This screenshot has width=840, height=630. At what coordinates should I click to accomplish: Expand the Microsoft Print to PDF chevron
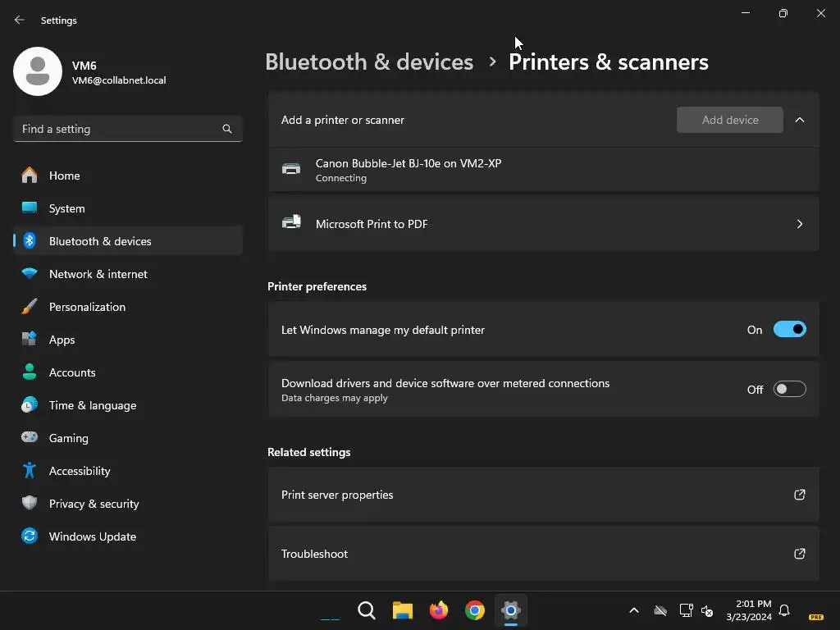click(x=799, y=224)
